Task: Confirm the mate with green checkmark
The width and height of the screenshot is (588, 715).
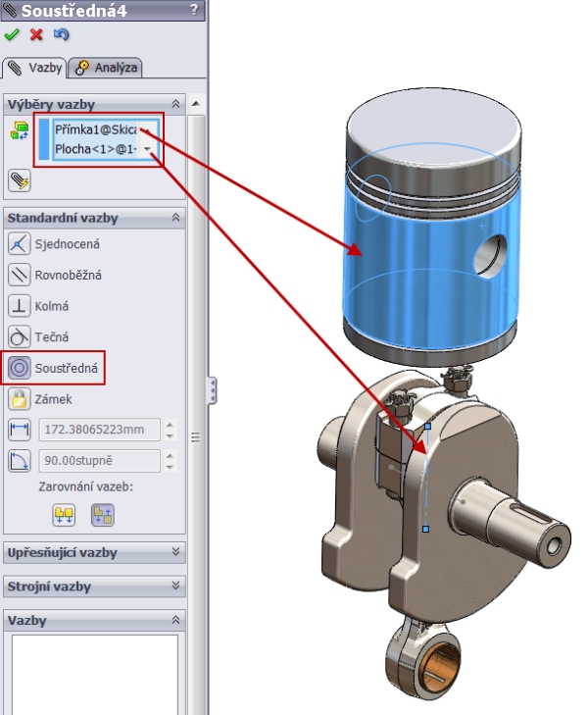Action: (x=12, y=34)
